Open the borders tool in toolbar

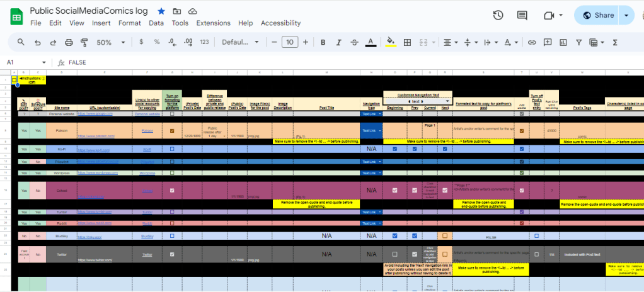(407, 42)
